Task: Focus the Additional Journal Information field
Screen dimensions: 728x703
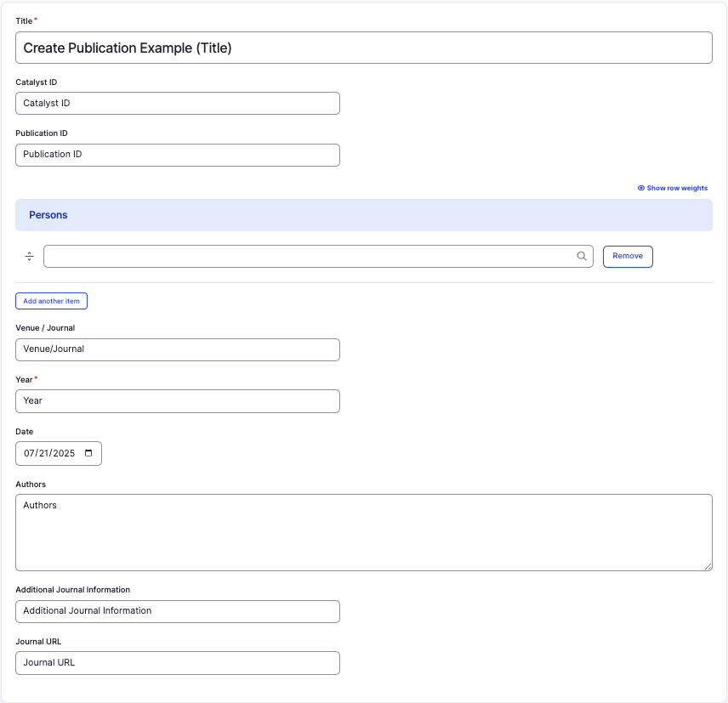Action: (177, 611)
